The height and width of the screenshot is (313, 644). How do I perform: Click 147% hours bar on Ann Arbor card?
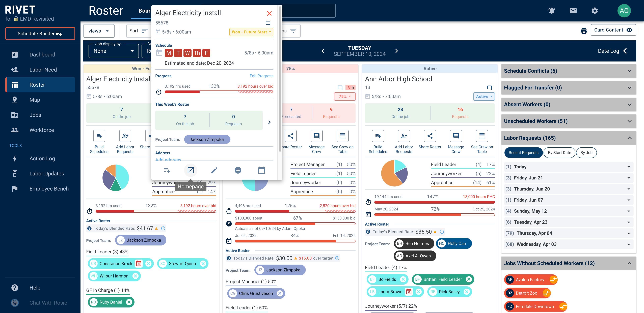pos(434,202)
